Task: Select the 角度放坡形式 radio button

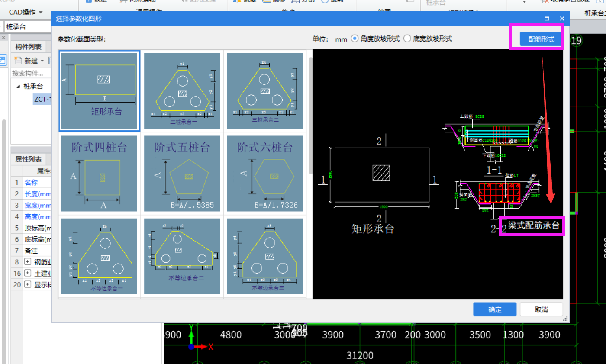Action: (355, 39)
